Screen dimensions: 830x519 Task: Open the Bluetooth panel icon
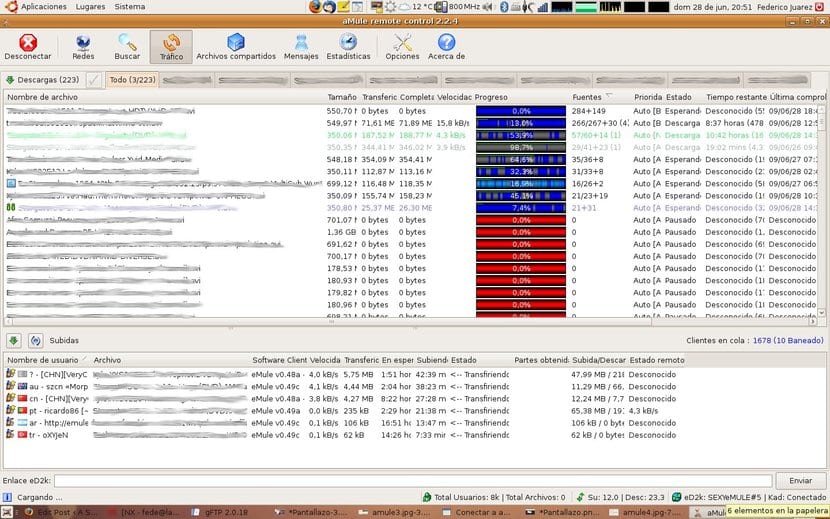point(504,7)
